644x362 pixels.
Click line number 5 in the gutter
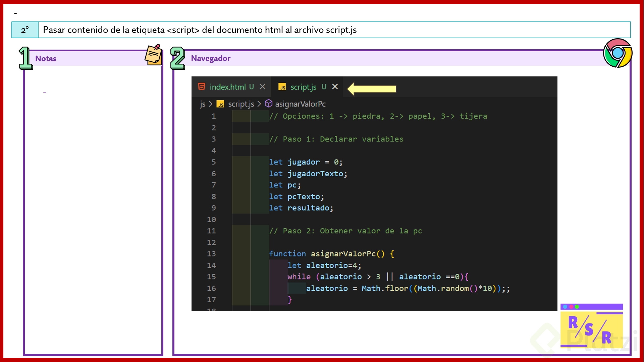tap(214, 162)
